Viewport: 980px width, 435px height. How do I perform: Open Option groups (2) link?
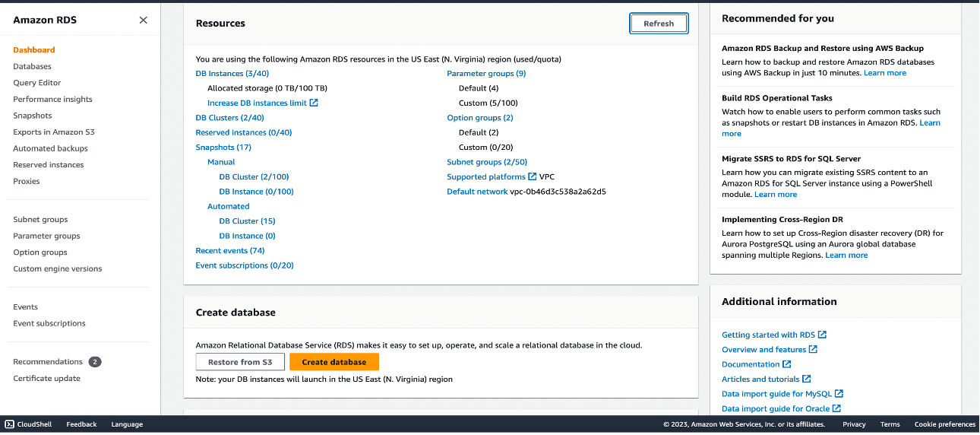(480, 118)
